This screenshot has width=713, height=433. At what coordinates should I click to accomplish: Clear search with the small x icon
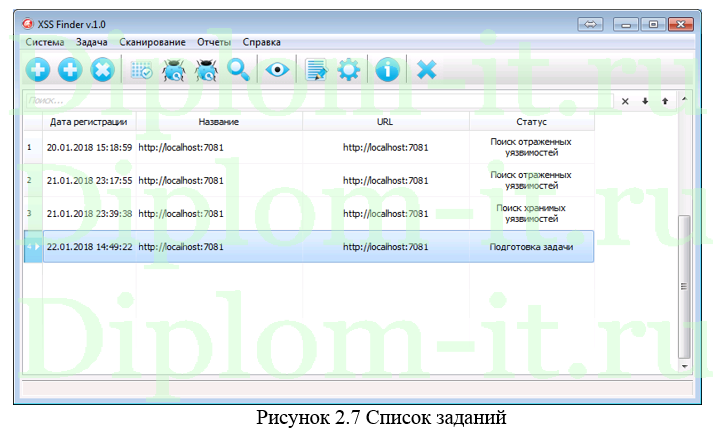pyautogui.click(x=625, y=101)
